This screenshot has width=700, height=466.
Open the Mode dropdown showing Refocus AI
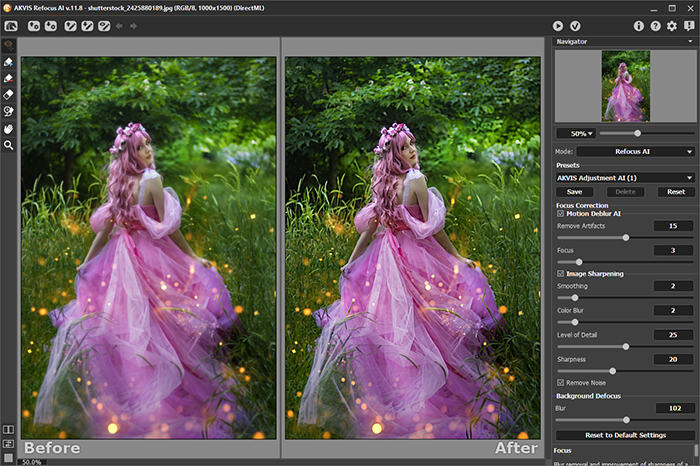coord(636,151)
